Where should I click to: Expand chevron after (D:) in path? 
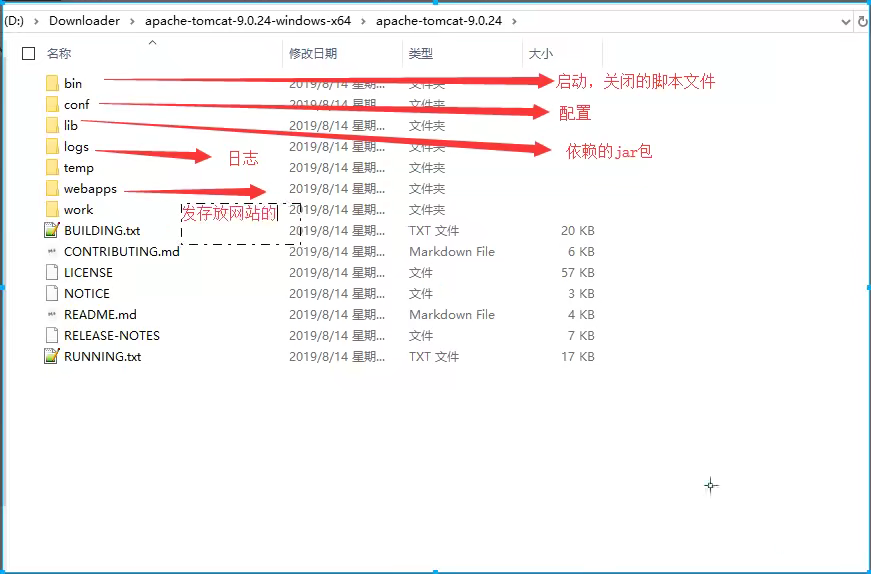click(36, 21)
